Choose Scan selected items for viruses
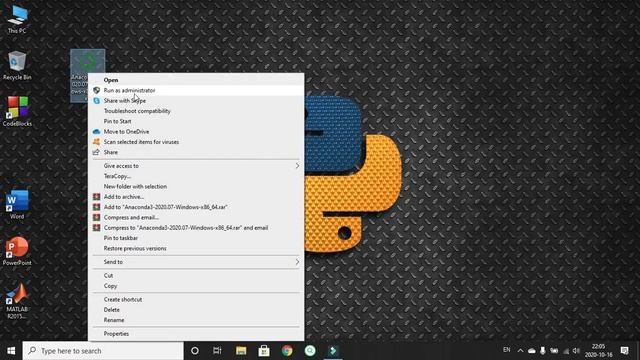 [x=196, y=142]
